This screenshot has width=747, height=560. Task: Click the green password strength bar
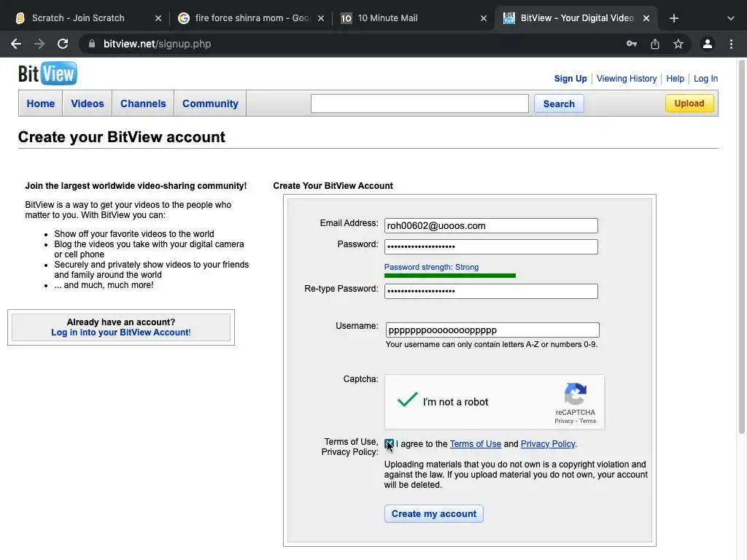[x=449, y=276]
